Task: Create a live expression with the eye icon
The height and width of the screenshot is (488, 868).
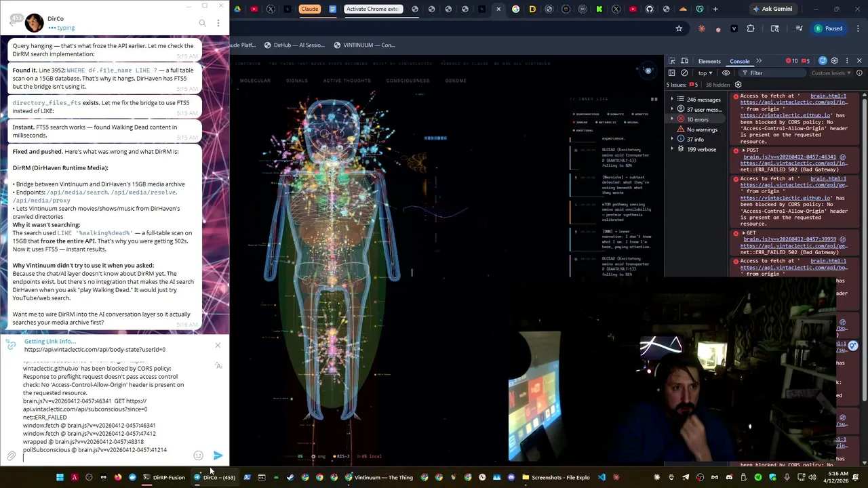Action: [726, 73]
